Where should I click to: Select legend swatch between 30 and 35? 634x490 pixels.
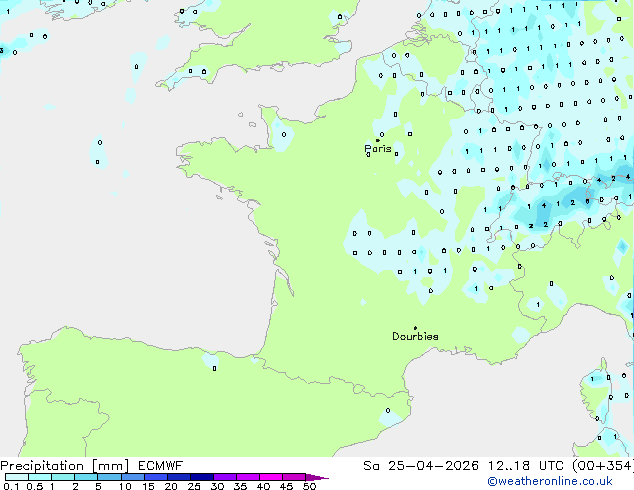pyautogui.click(x=225, y=477)
